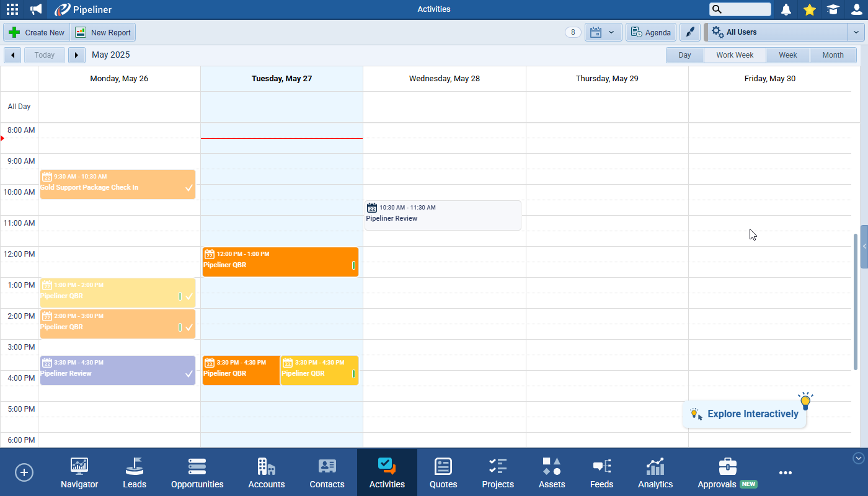Switch to the Day view tab
Image resolution: width=868 pixels, height=496 pixels.
tap(684, 55)
